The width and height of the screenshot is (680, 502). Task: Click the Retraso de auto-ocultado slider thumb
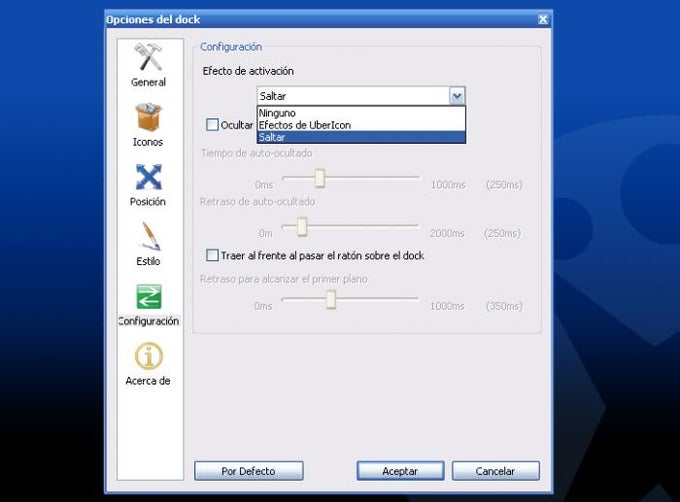(x=302, y=227)
